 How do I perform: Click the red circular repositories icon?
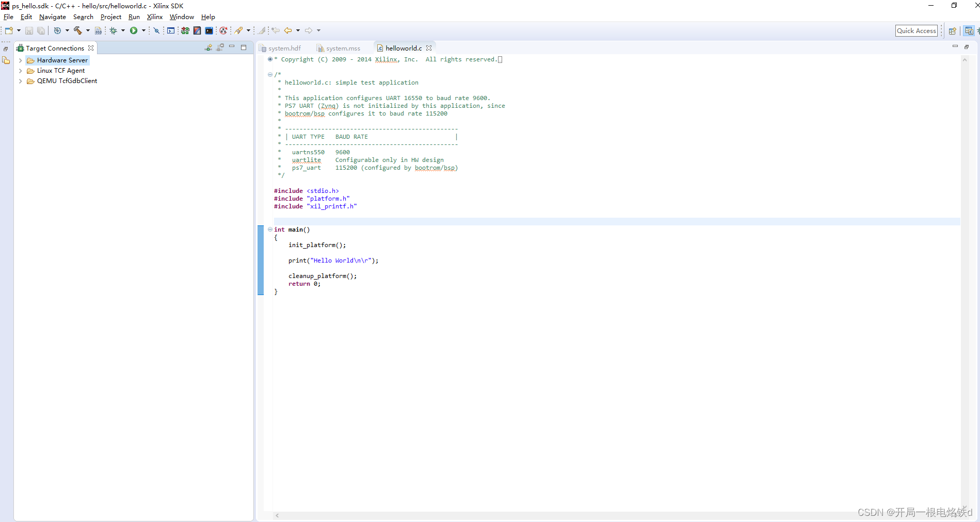tap(223, 30)
